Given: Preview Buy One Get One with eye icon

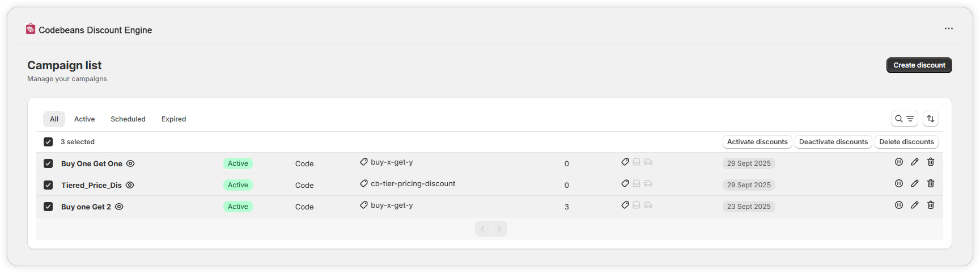Looking at the screenshot, I should [130, 163].
